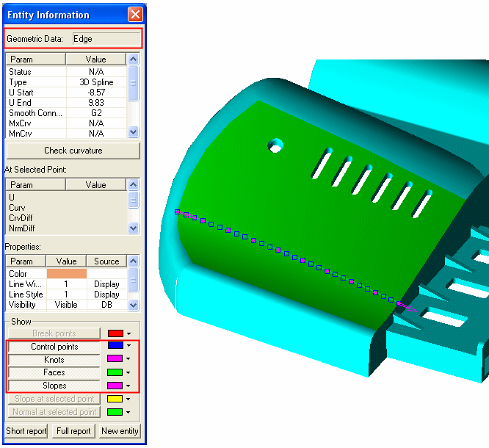Expand Normal at selected point color arrow
Screen dimensions: 489x448
pyautogui.click(x=128, y=412)
